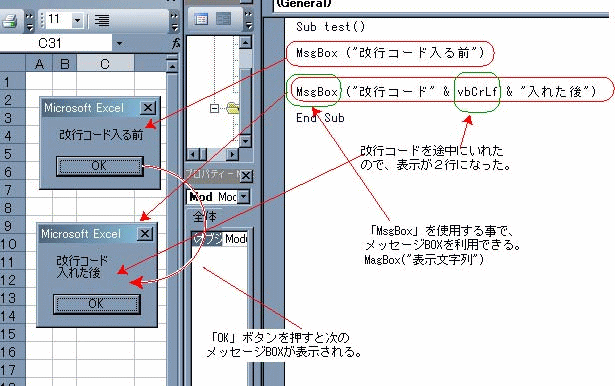Click the right-align text icon
Screen dimensions: 615x386
102,20
